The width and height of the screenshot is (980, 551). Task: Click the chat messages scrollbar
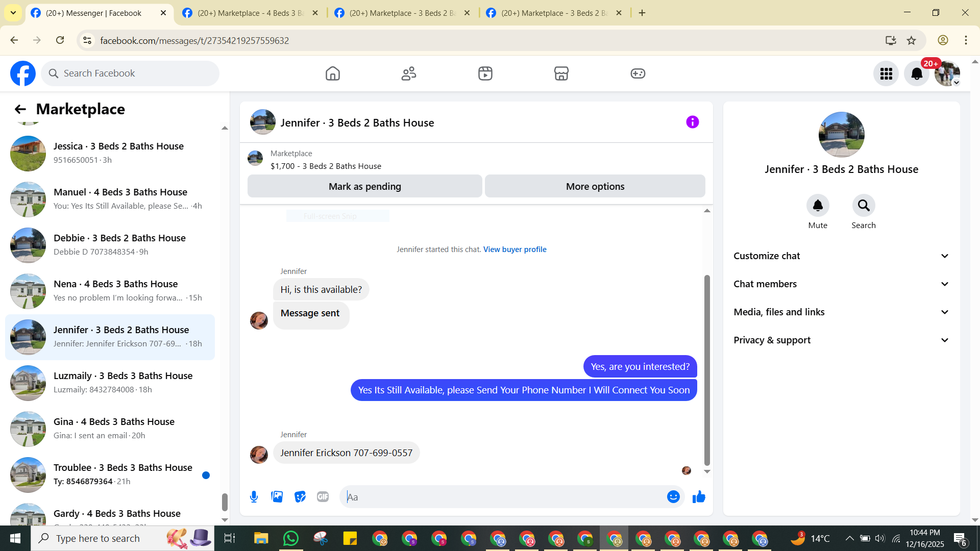(707, 370)
